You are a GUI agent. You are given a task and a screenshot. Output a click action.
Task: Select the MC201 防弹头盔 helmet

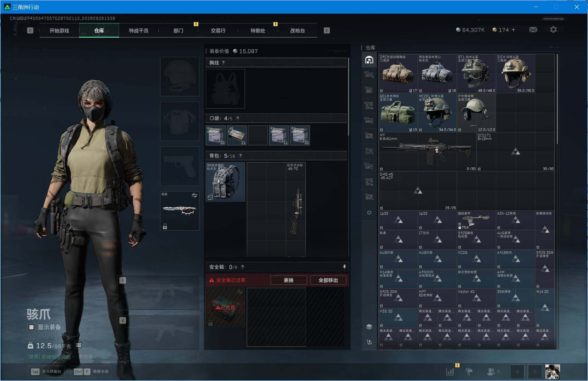point(438,113)
